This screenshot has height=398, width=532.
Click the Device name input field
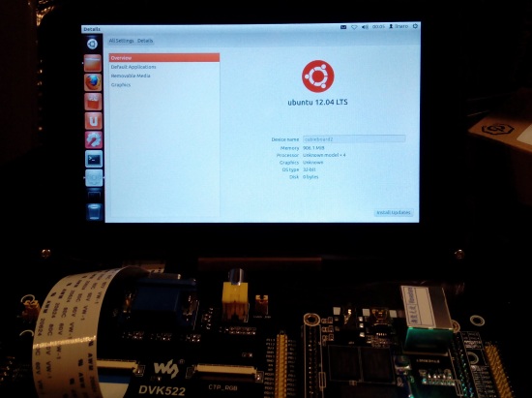tap(354, 139)
